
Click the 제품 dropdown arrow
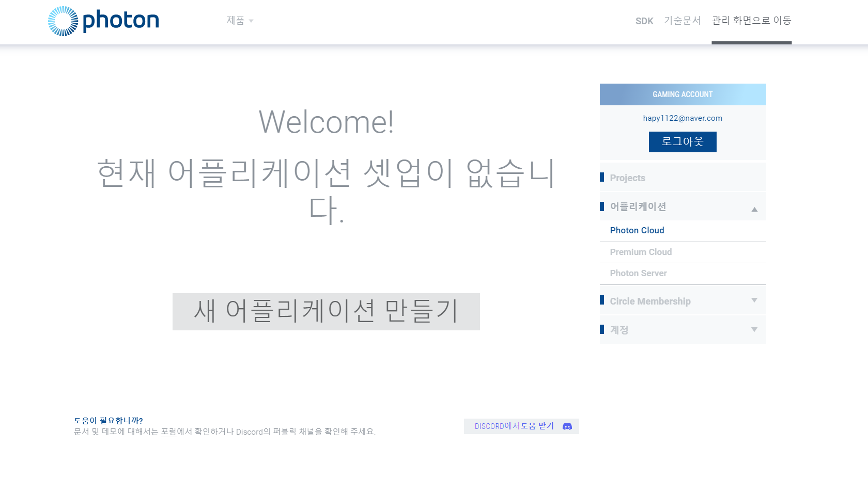251,21
